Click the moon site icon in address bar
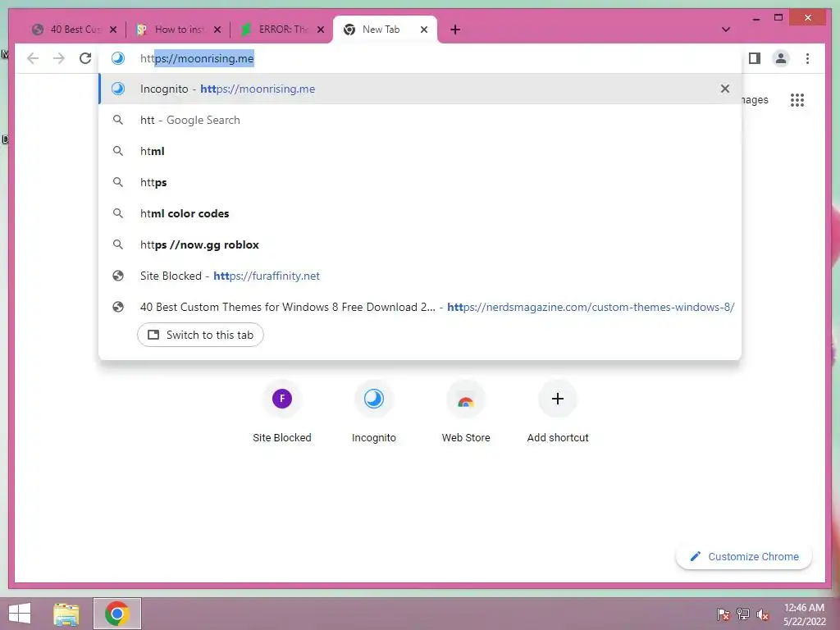 pos(118,58)
